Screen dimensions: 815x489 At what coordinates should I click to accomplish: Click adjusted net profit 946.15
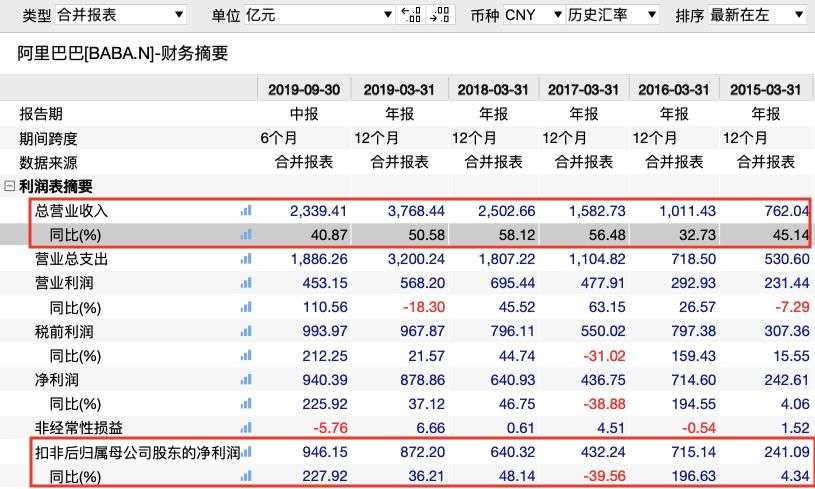pos(325,452)
